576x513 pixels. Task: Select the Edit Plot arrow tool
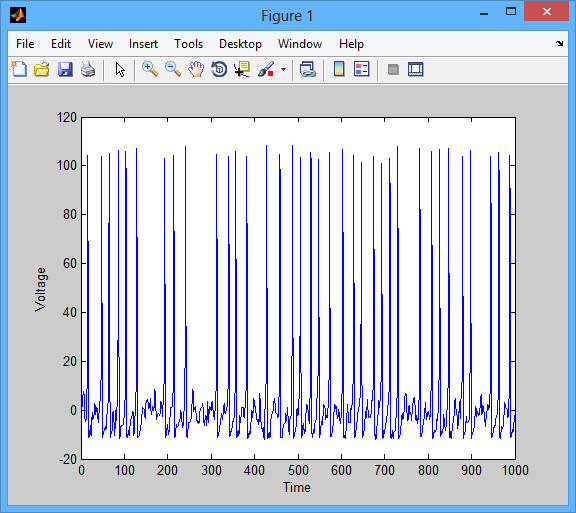(x=120, y=69)
